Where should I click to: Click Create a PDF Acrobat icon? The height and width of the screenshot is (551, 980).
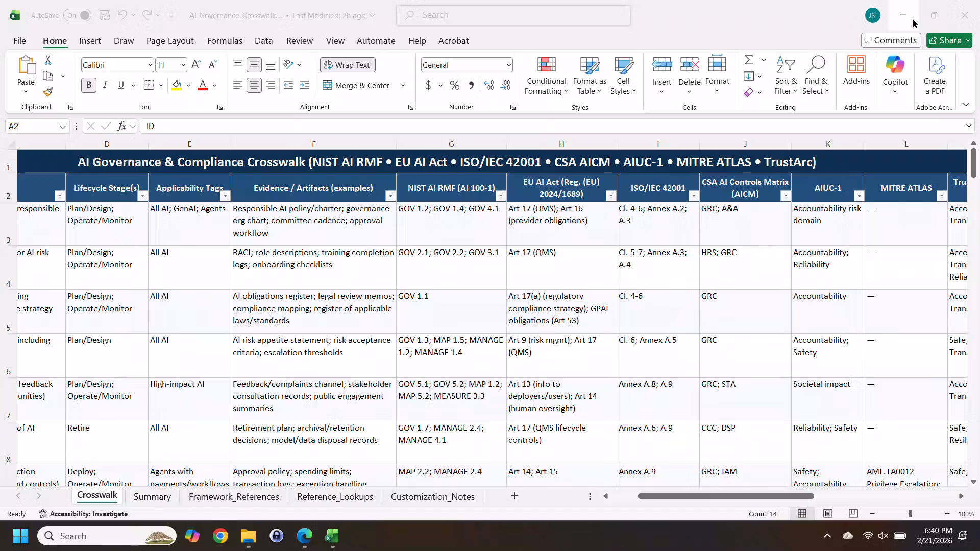tap(935, 76)
